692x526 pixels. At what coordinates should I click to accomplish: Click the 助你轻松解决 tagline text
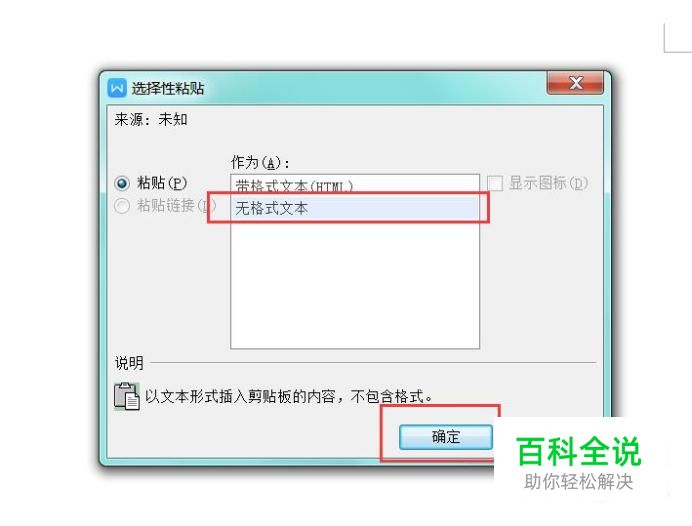pos(579,482)
